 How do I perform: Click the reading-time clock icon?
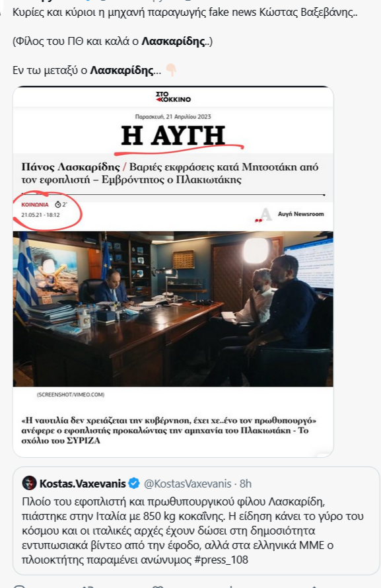[57, 204]
